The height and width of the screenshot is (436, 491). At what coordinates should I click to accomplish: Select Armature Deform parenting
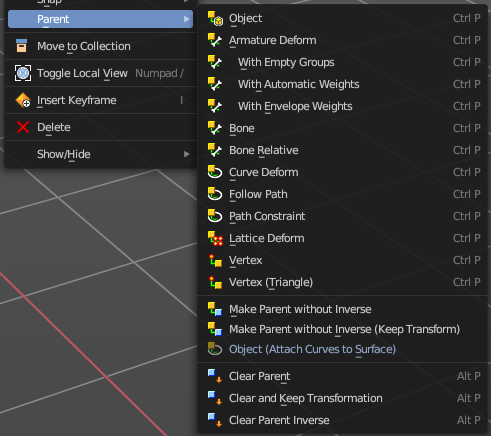click(x=343, y=40)
